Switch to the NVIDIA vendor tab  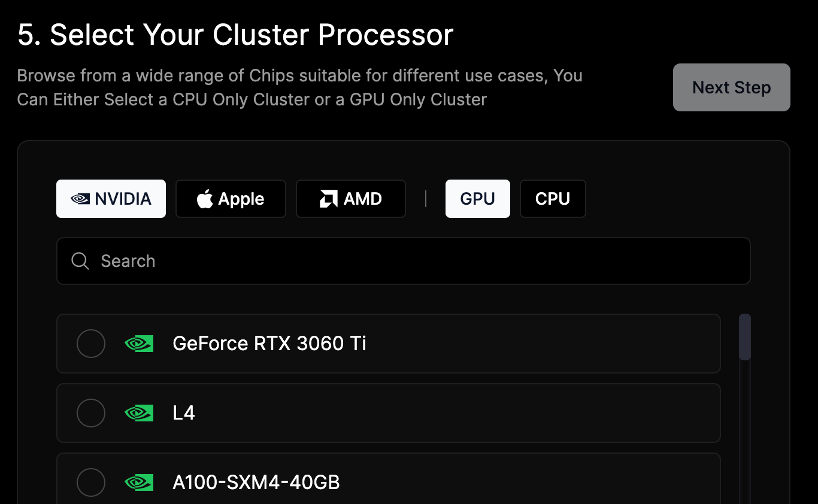pos(111,199)
